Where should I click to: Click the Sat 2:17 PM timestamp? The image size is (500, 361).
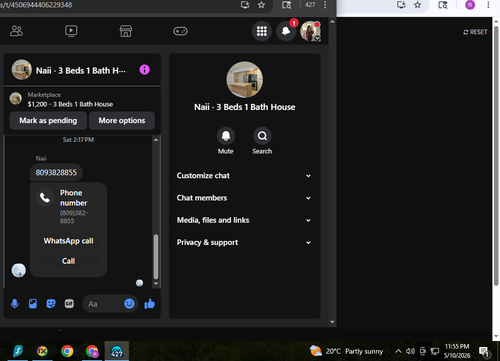tap(78, 140)
